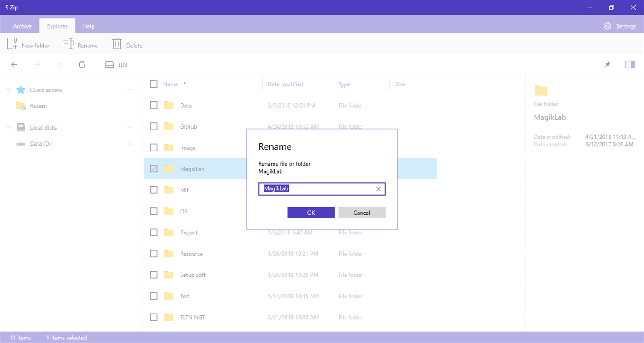Check the Data folder checkbox
The width and height of the screenshot is (644, 343).
pyautogui.click(x=154, y=105)
